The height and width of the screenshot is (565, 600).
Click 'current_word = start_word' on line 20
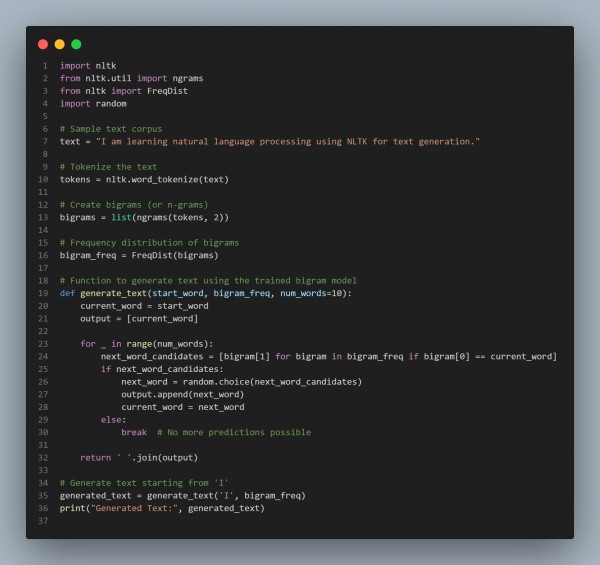pyautogui.click(x=144, y=306)
